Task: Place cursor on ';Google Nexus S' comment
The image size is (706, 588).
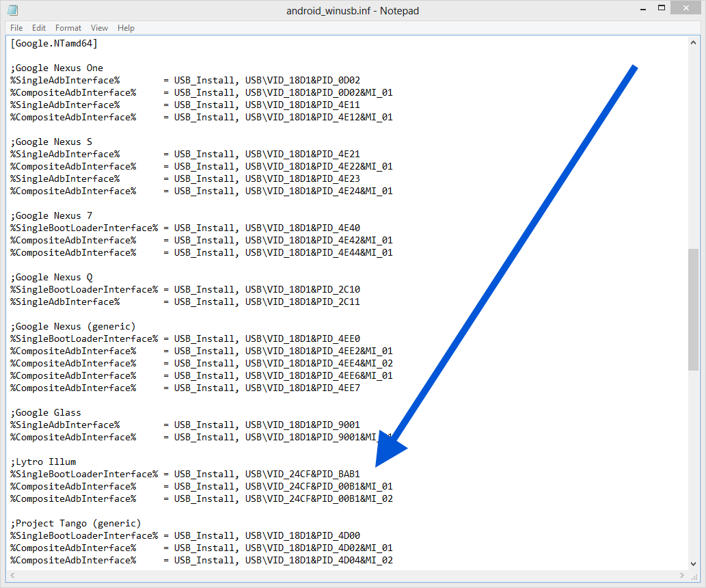Action: tap(51, 142)
